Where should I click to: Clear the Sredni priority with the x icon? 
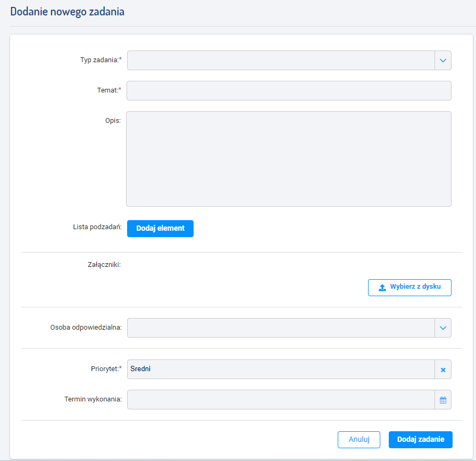[x=443, y=370]
